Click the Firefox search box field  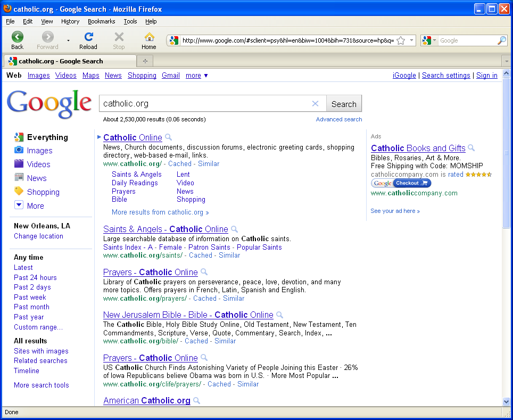click(x=467, y=40)
